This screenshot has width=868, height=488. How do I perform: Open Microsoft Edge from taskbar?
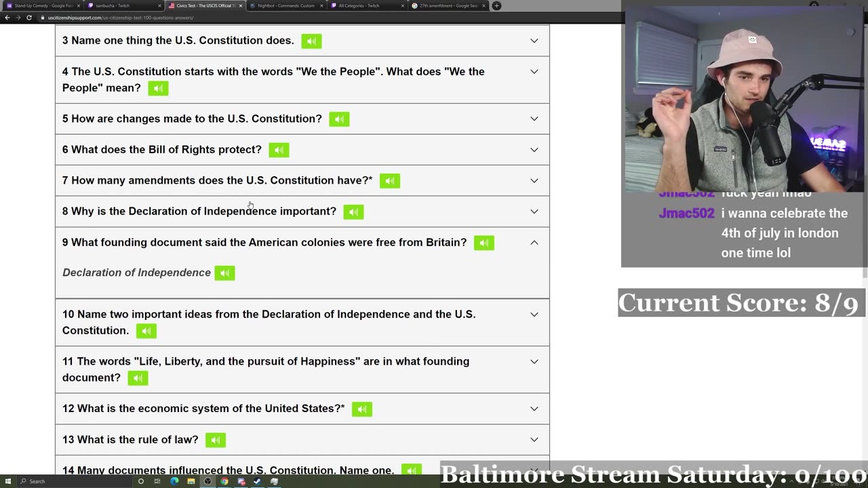click(174, 481)
